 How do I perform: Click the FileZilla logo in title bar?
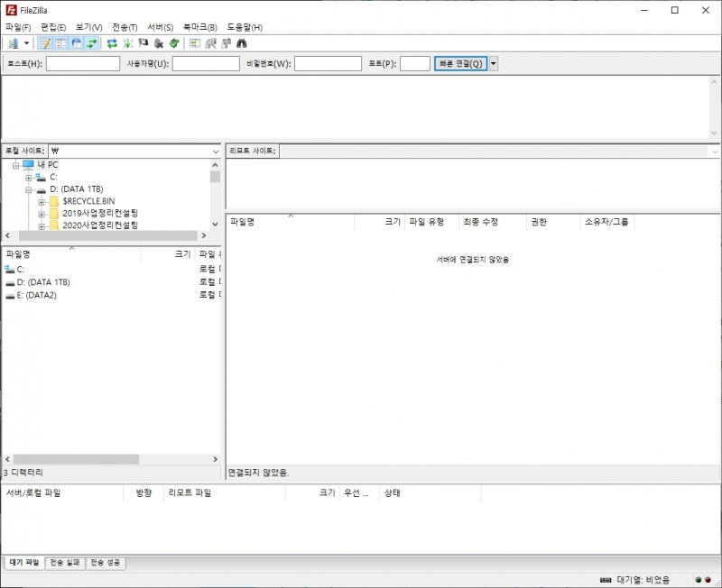tap(11, 10)
